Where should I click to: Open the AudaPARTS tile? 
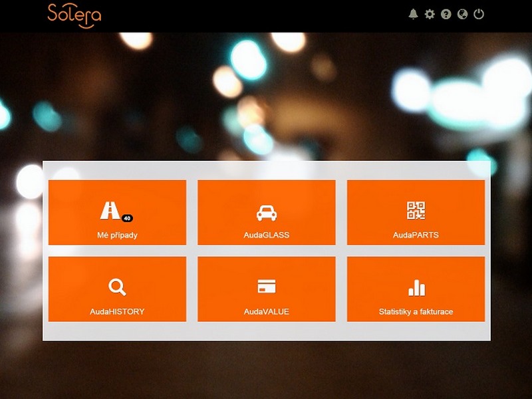pos(416,212)
